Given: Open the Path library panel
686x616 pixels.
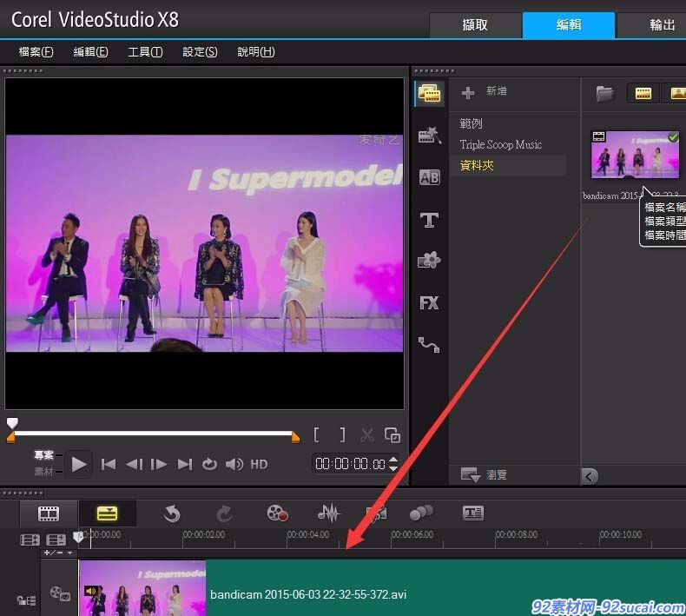Looking at the screenshot, I should pyautogui.click(x=429, y=345).
